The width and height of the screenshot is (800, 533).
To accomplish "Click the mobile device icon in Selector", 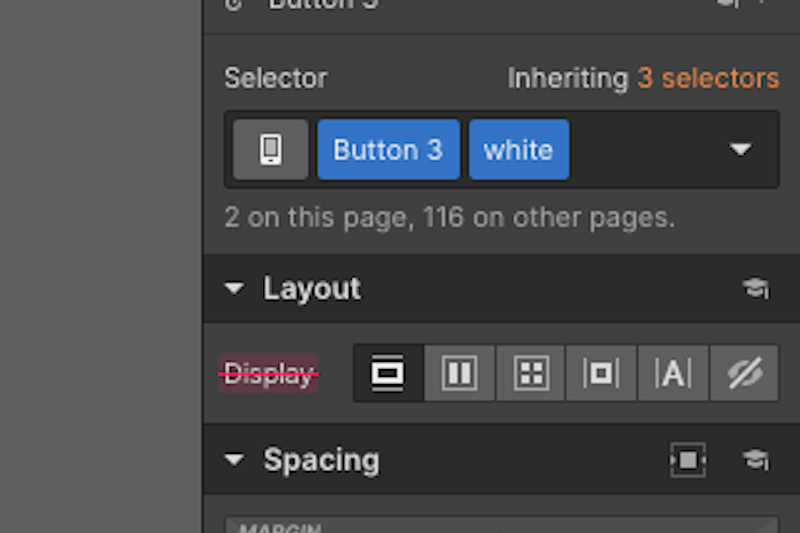I will point(270,150).
